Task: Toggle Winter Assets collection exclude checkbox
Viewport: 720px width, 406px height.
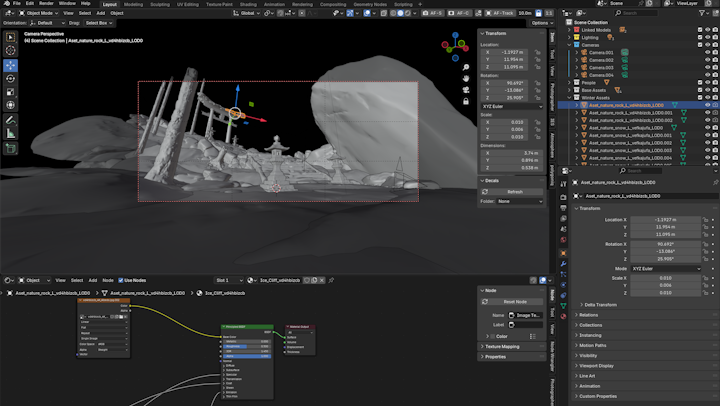Action: pyautogui.click(x=700, y=98)
